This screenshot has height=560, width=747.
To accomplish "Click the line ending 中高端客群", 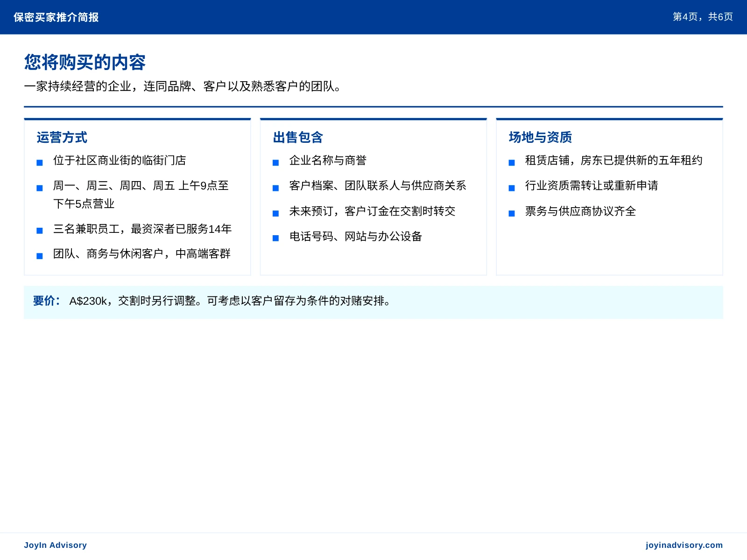I will pos(142,254).
